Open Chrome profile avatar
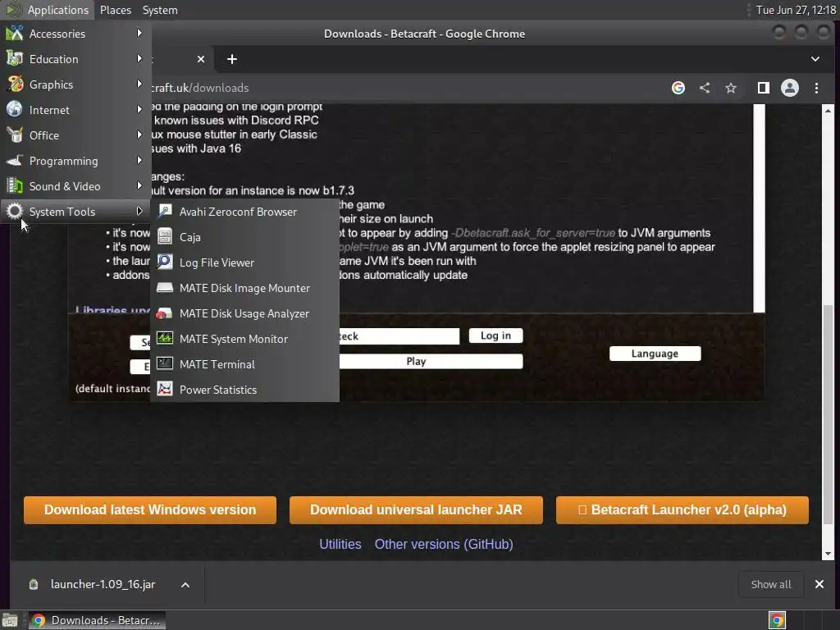The height and width of the screenshot is (630, 840). coord(790,88)
